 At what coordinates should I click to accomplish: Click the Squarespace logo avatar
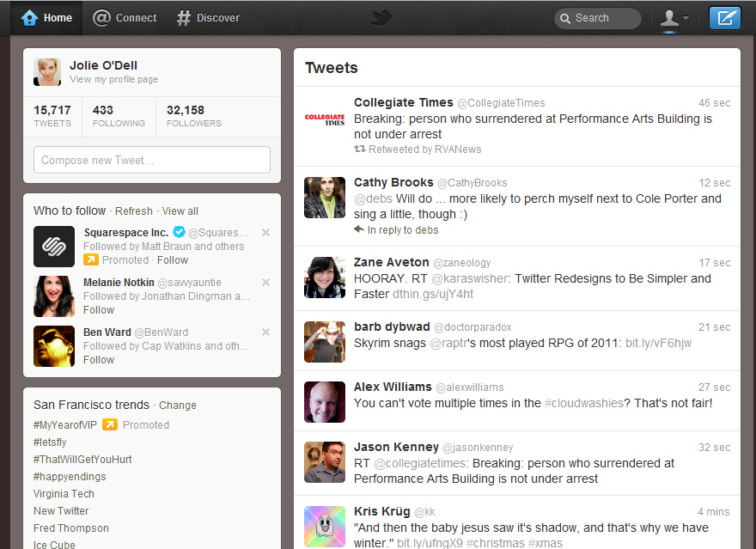pos(54,247)
